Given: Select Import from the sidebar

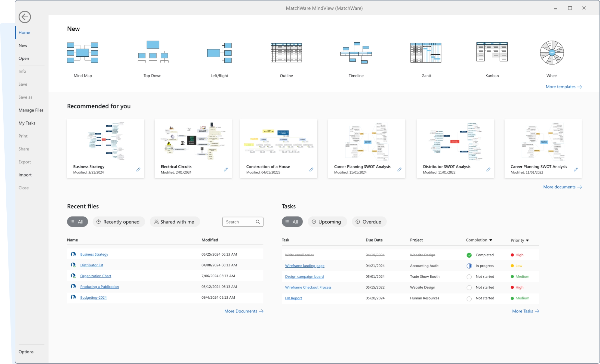Looking at the screenshot, I should pyautogui.click(x=25, y=175).
